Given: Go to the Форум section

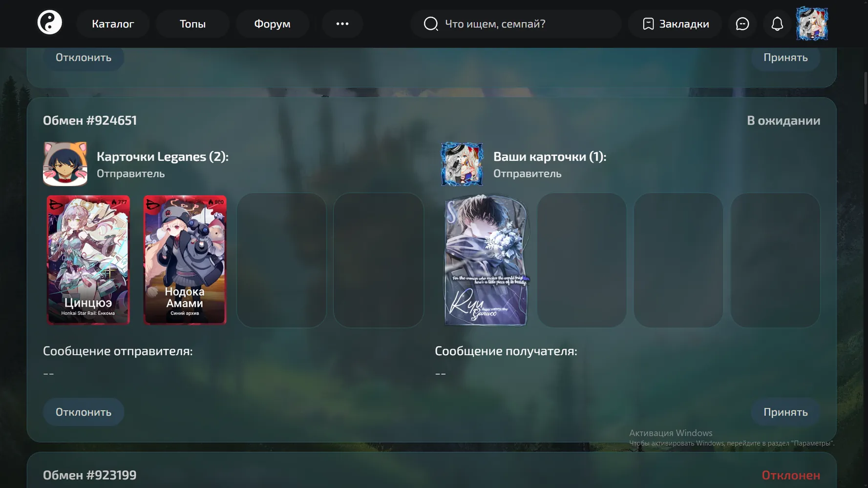Looking at the screenshot, I should 272,23.
